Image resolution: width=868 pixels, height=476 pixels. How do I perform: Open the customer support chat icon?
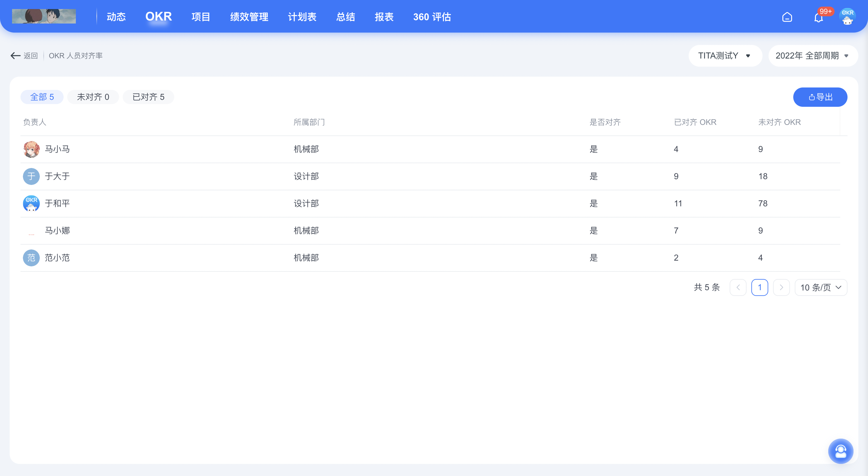pyautogui.click(x=841, y=451)
